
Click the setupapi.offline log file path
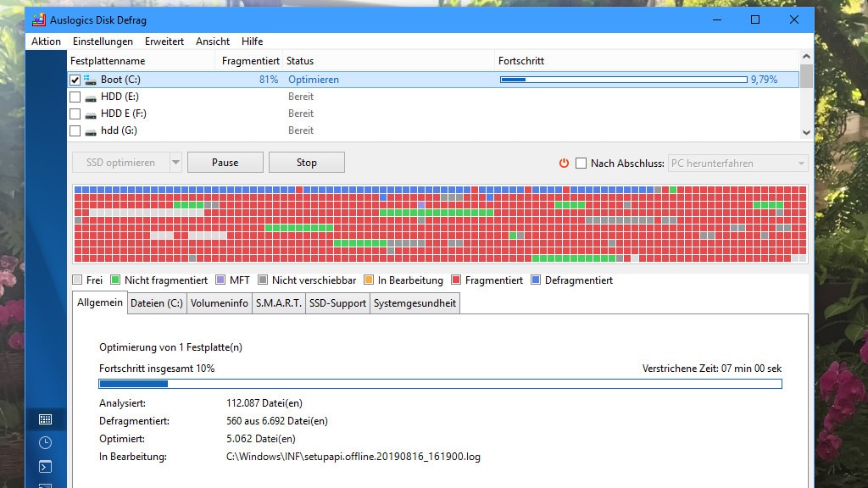point(353,457)
